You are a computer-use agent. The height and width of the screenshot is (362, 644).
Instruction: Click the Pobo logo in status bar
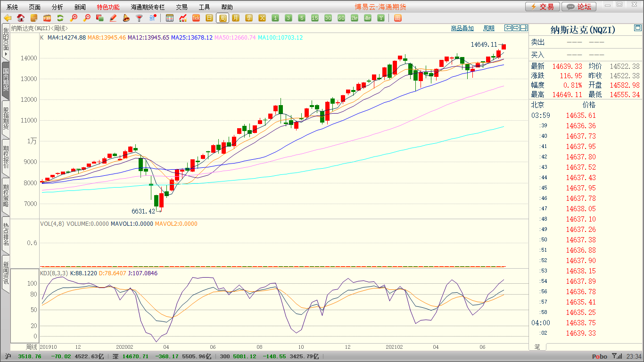tap(600, 357)
